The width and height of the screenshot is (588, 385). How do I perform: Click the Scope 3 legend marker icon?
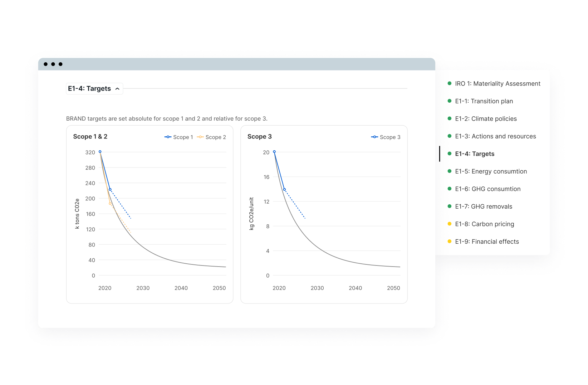tap(374, 137)
